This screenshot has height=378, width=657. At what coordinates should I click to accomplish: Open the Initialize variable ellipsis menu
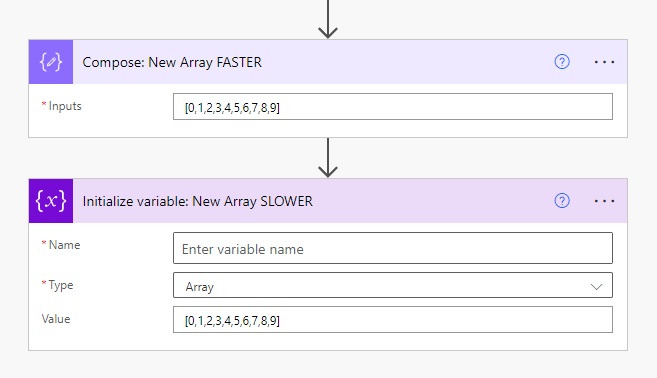click(604, 201)
